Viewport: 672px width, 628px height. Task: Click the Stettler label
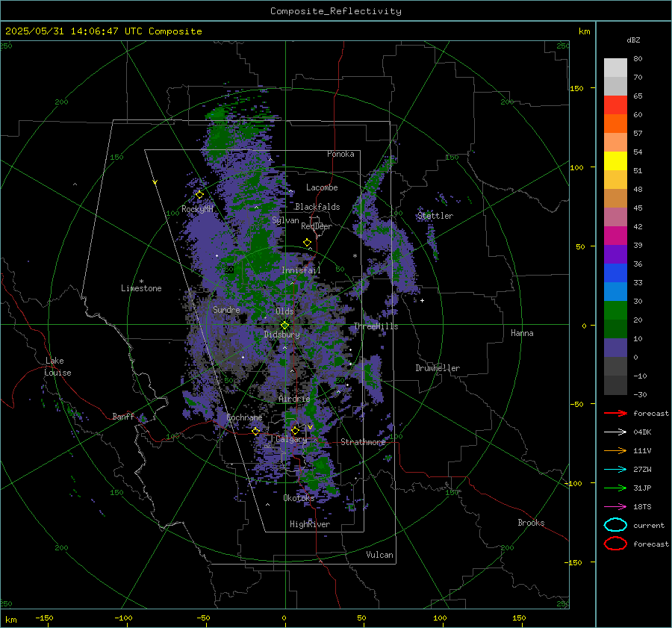[435, 216]
